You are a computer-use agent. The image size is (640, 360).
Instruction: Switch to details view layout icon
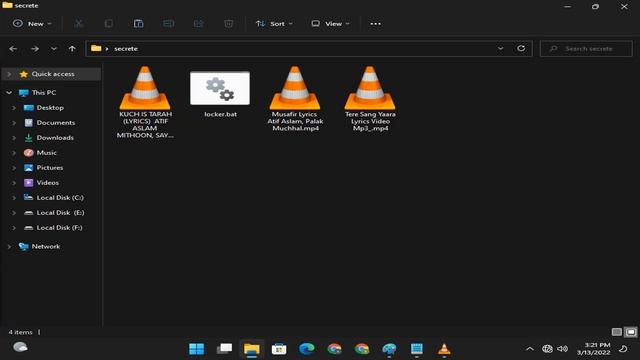(x=617, y=332)
